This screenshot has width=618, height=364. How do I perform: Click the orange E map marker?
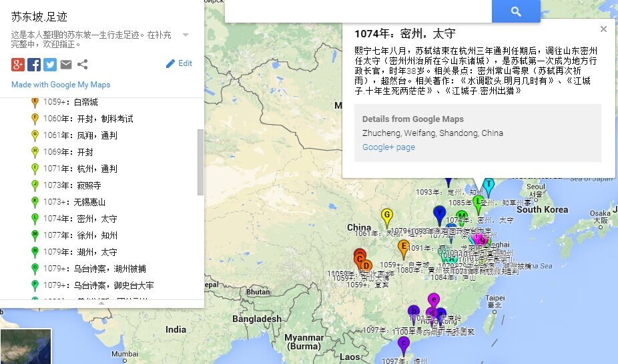click(x=403, y=248)
